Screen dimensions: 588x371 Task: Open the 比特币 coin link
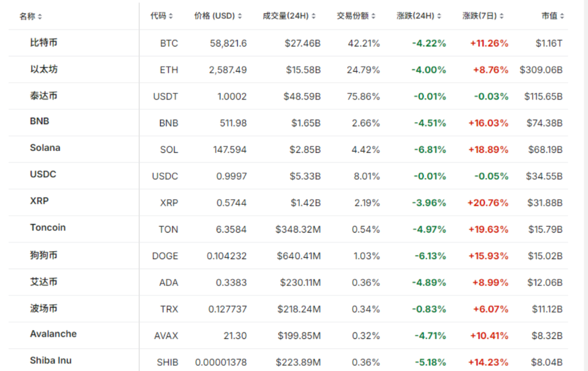[x=44, y=42]
